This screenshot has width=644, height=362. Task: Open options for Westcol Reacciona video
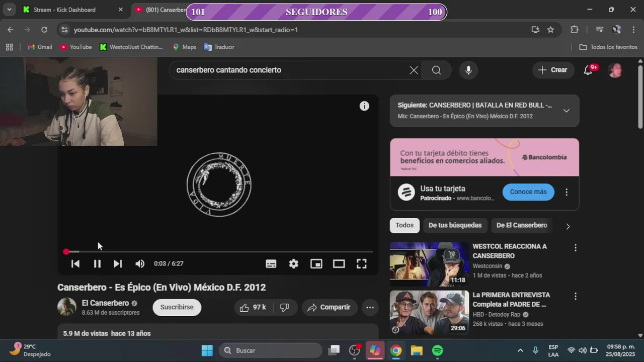(576, 248)
